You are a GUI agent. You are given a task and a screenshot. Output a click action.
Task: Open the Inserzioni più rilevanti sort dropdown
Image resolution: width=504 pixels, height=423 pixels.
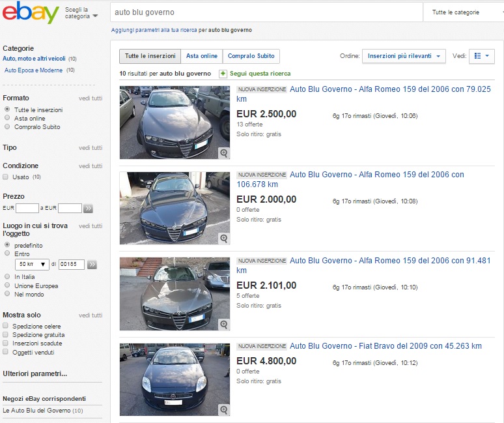point(404,56)
